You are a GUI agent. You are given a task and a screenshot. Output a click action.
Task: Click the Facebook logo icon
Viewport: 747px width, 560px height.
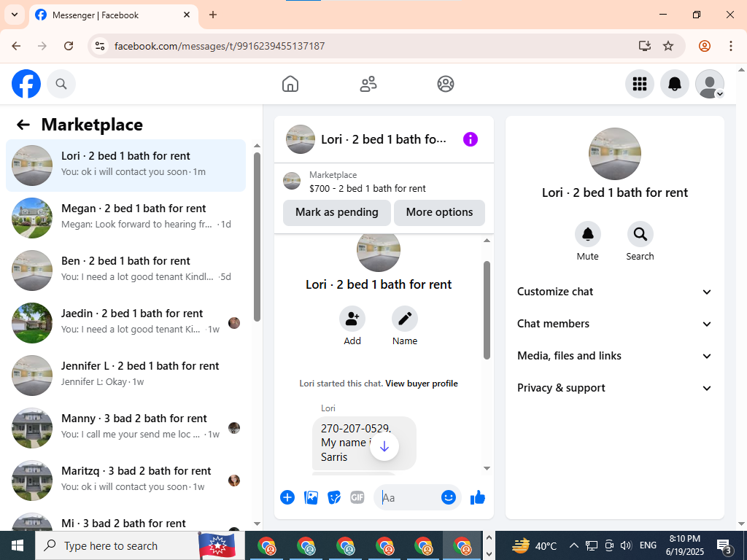(26, 84)
